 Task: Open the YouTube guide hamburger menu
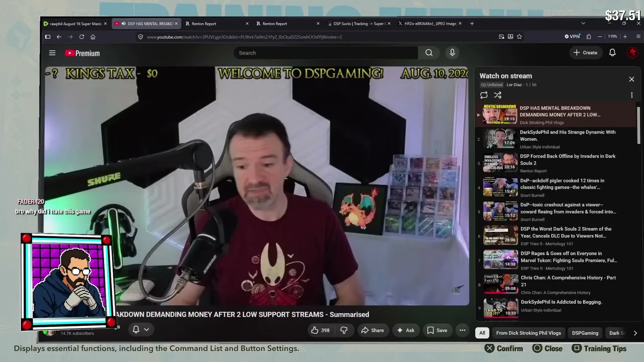pos(52,53)
